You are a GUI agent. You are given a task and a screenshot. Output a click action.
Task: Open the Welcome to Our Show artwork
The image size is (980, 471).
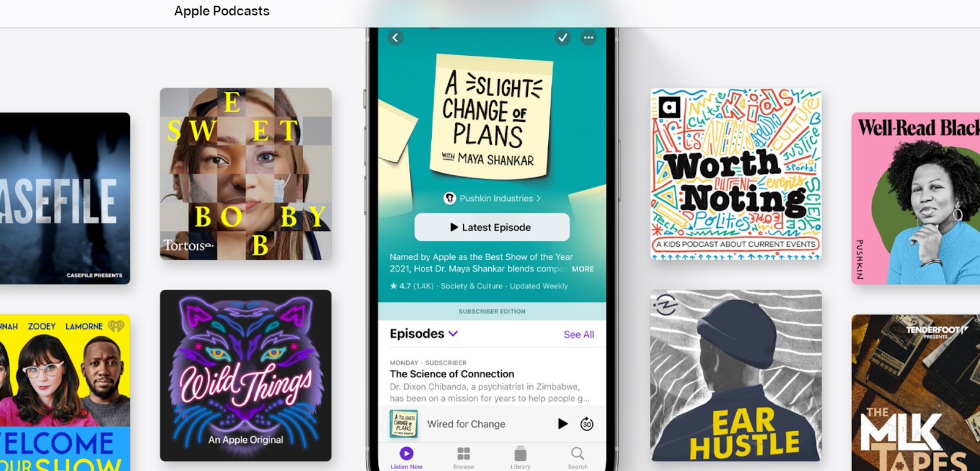65,393
